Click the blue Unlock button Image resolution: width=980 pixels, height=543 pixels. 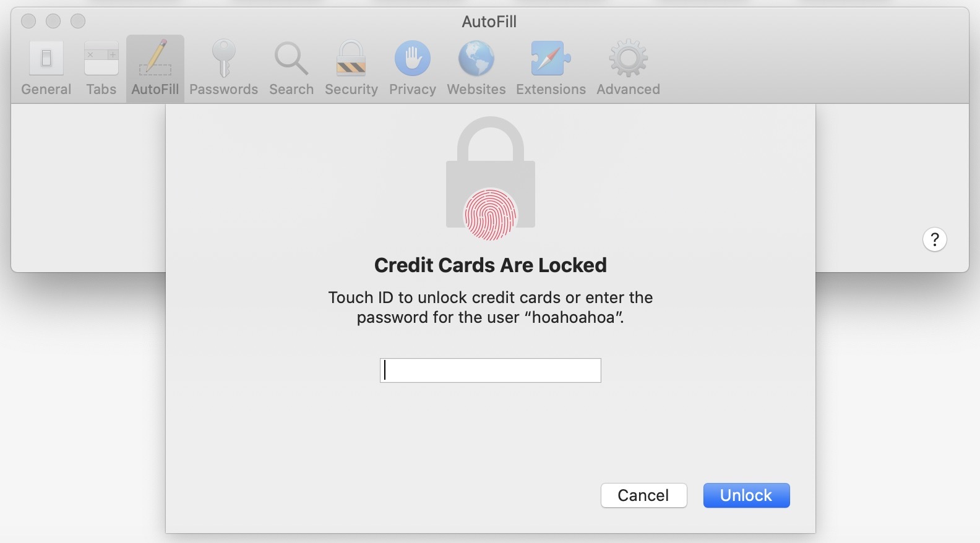pos(746,495)
